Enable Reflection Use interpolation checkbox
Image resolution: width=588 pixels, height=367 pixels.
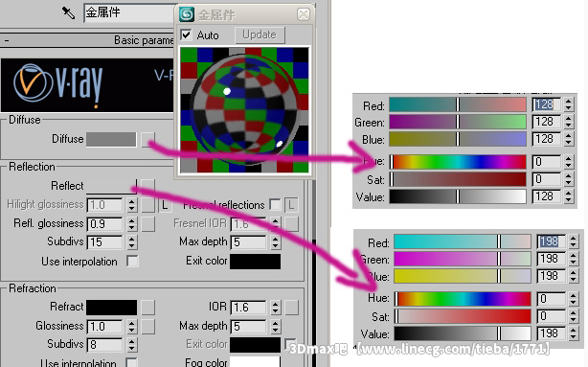tap(132, 262)
